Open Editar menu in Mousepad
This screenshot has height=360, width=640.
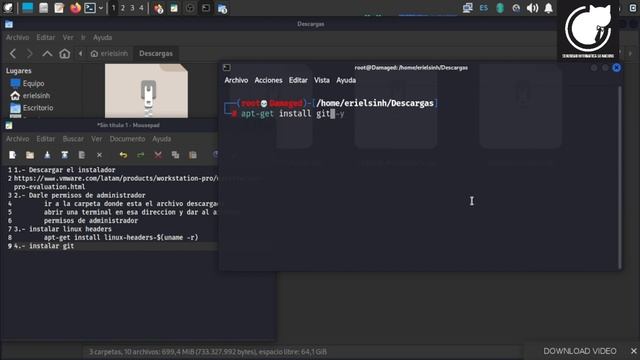pyautogui.click(x=46, y=139)
